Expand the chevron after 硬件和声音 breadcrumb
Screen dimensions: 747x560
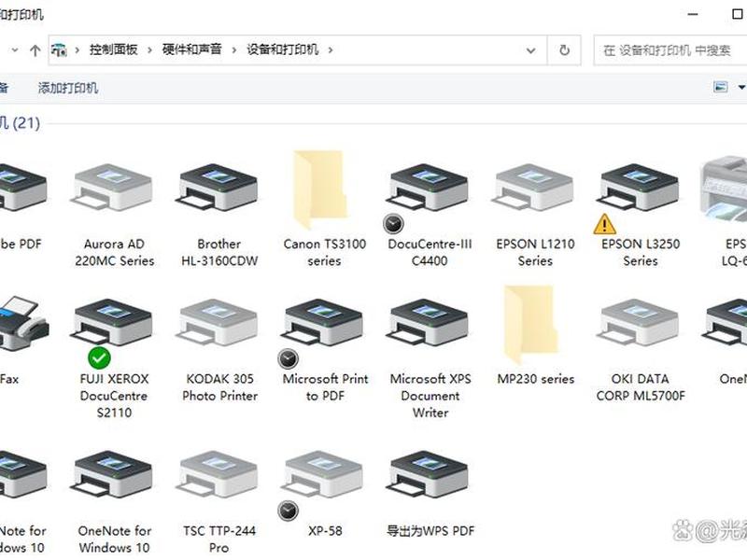(234, 49)
